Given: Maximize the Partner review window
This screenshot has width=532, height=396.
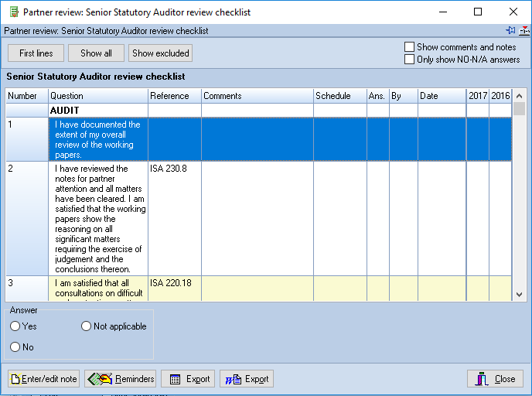Looking at the screenshot, I should click(478, 12).
